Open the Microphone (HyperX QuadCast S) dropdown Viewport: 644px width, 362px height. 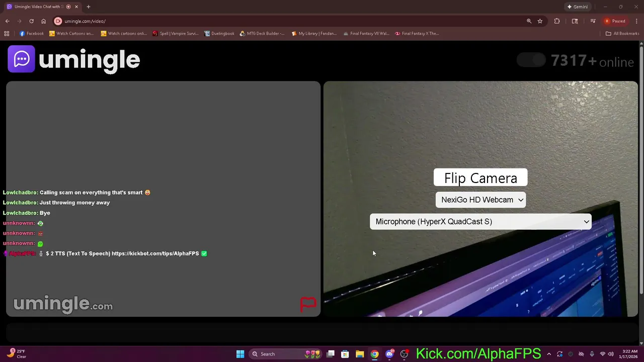coord(480,222)
